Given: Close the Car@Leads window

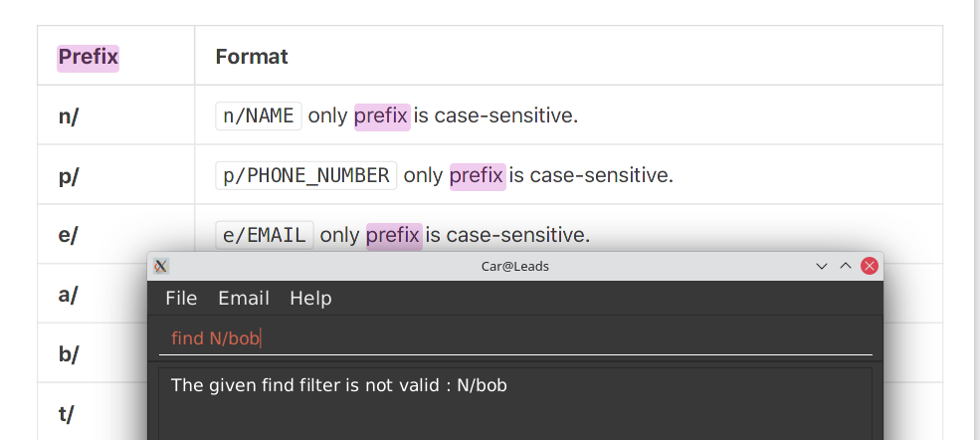Looking at the screenshot, I should [869, 266].
